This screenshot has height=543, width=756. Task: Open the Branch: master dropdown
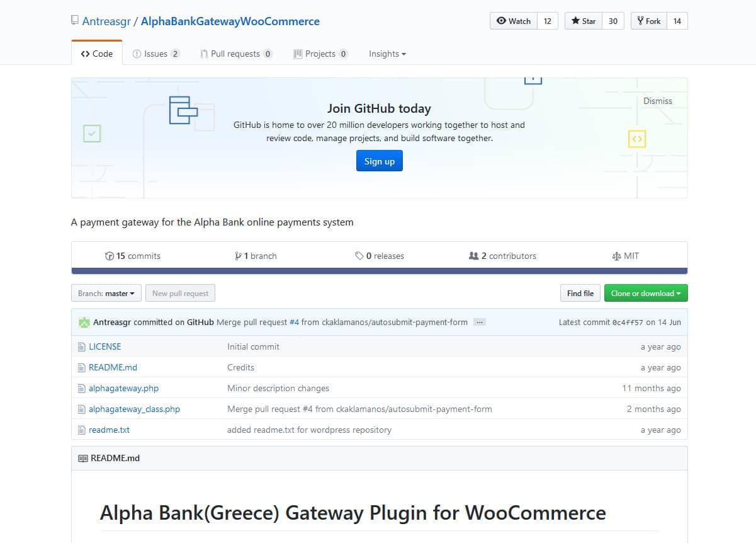[106, 294]
